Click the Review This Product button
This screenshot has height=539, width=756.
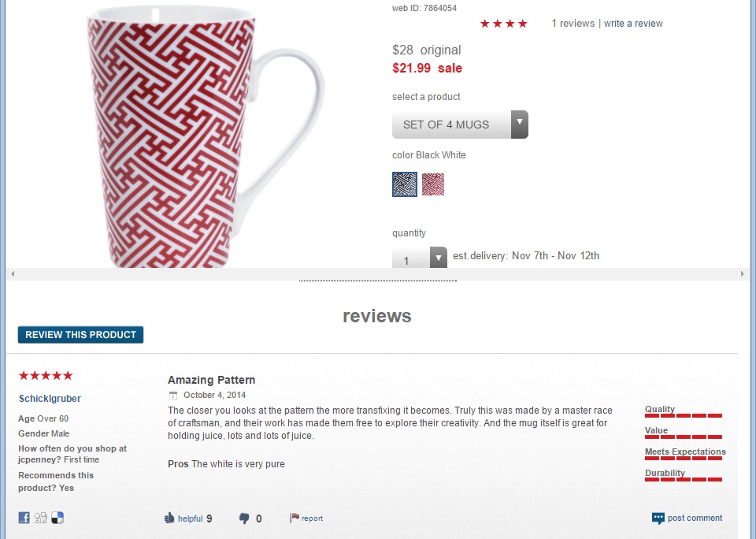(x=80, y=335)
